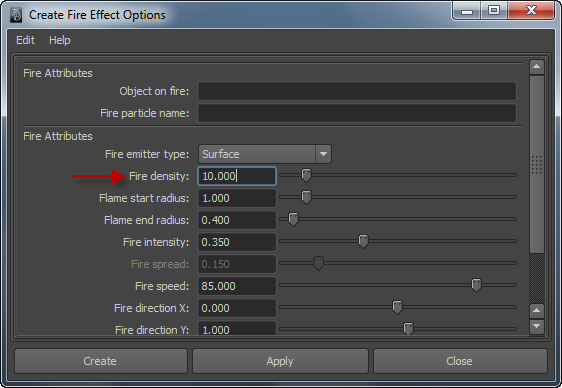This screenshot has width=562, height=388.
Task: Click the Flame end radius value field
Action: point(237,220)
